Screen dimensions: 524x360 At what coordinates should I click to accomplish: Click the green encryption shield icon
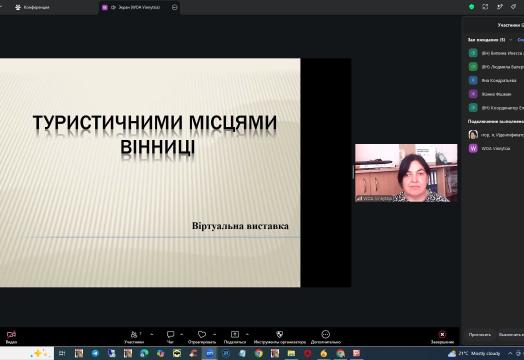click(x=472, y=7)
